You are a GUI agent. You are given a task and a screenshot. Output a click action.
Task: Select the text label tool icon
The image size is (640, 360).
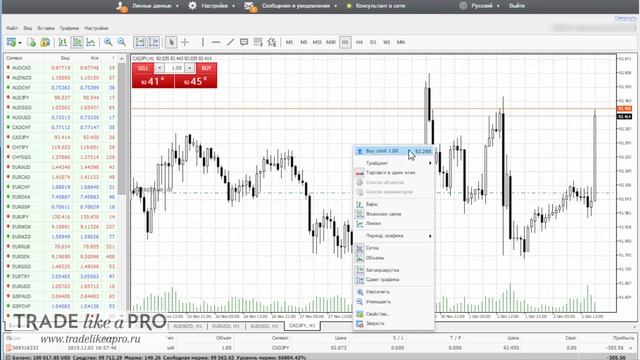258,42
